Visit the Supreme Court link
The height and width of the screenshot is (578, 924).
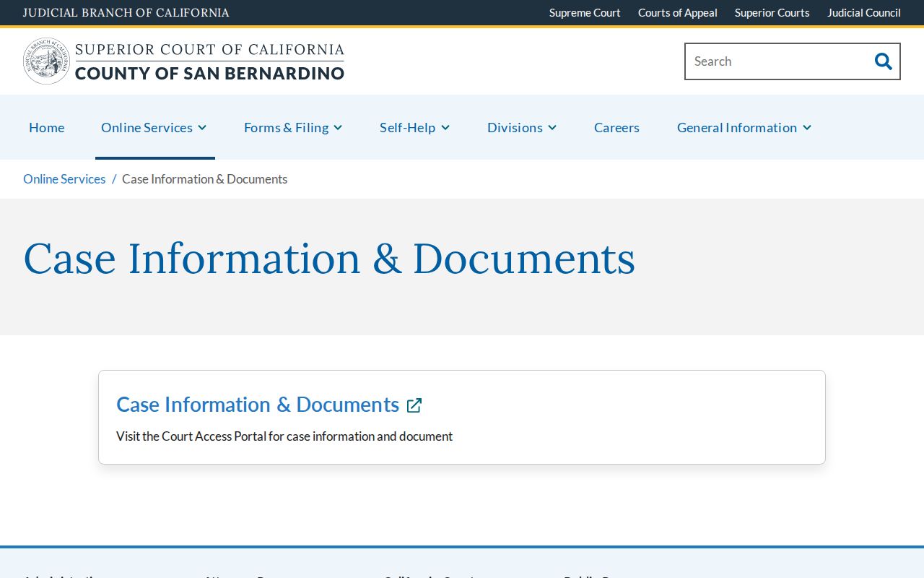coord(585,13)
